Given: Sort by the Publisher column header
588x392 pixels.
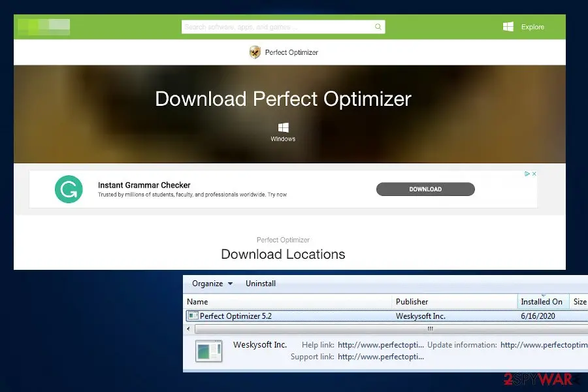Looking at the screenshot, I should tap(455, 302).
